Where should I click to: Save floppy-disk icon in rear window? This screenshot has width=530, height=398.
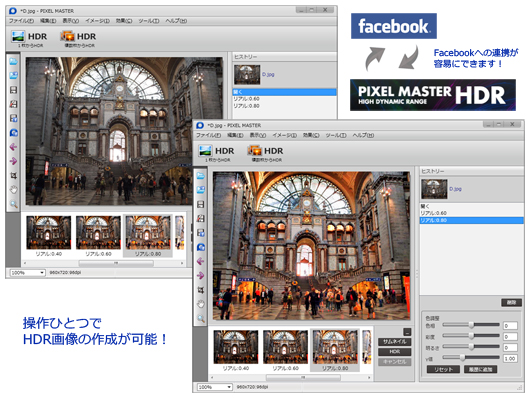[14, 90]
